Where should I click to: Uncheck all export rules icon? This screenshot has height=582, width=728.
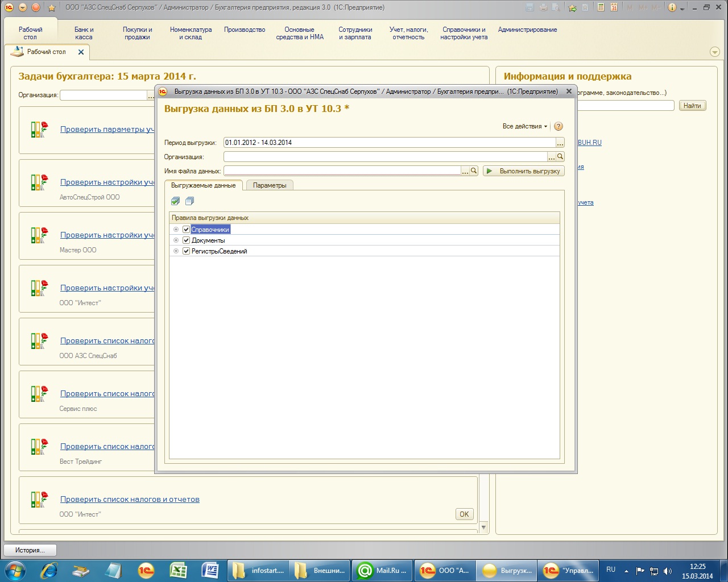[x=190, y=201]
